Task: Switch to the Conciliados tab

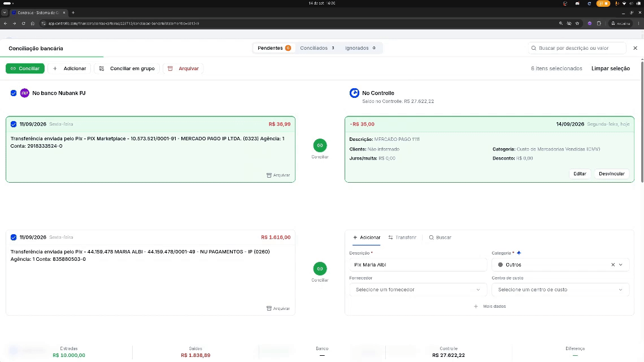Action: [317, 48]
